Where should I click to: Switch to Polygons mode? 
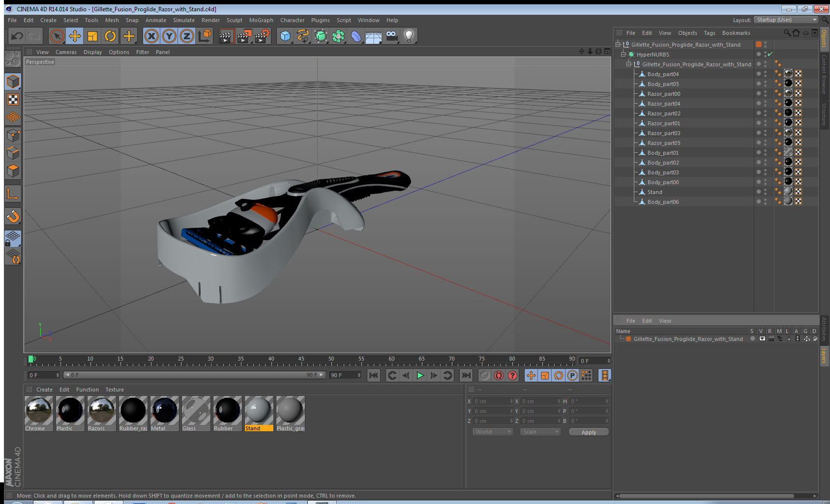(x=13, y=171)
